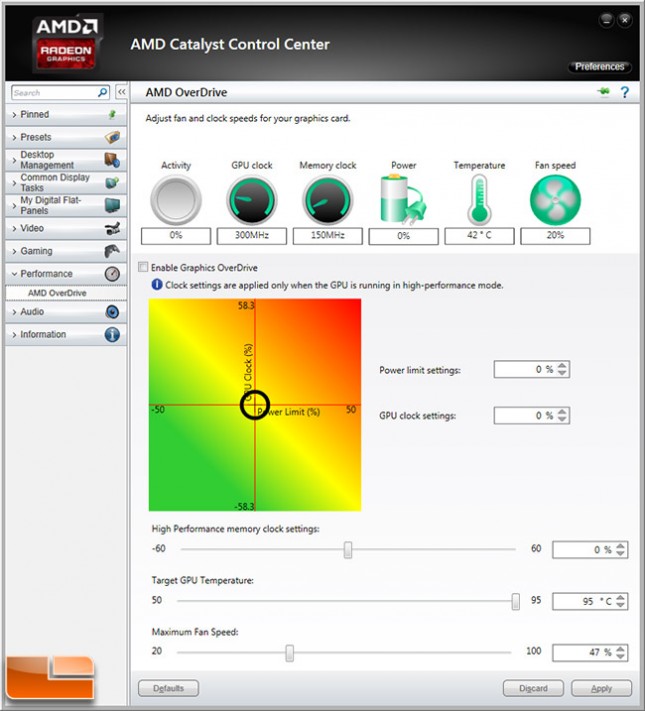Click the Apply button
Screen dimensions: 645x711
601,688
